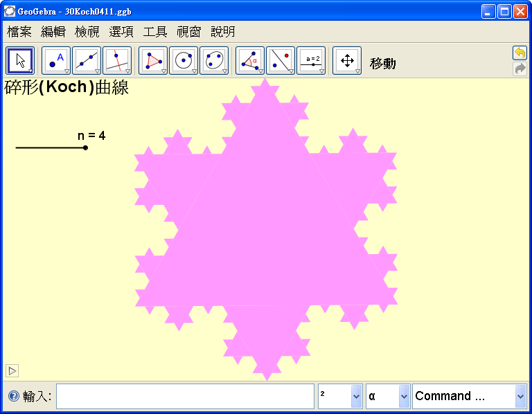
Task: Select the Reflect about Line tool
Action: click(x=281, y=61)
